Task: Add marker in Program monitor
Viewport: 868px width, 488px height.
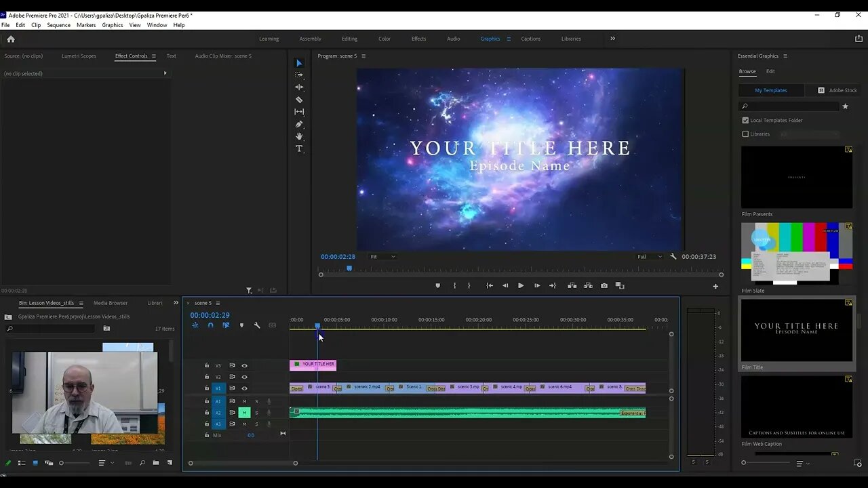Action: [x=437, y=285]
